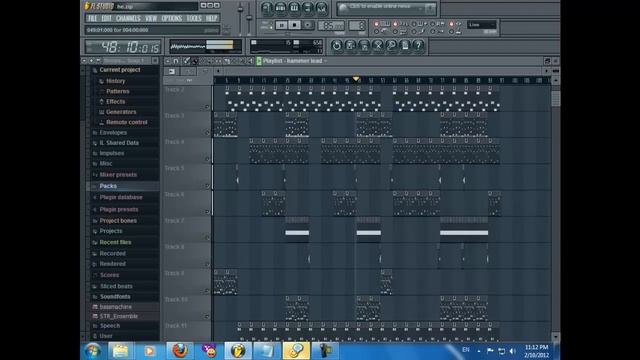640x360 pixels.
Task: Toggle the Track 2 mute switch
Action: pyautogui.click(x=207, y=107)
